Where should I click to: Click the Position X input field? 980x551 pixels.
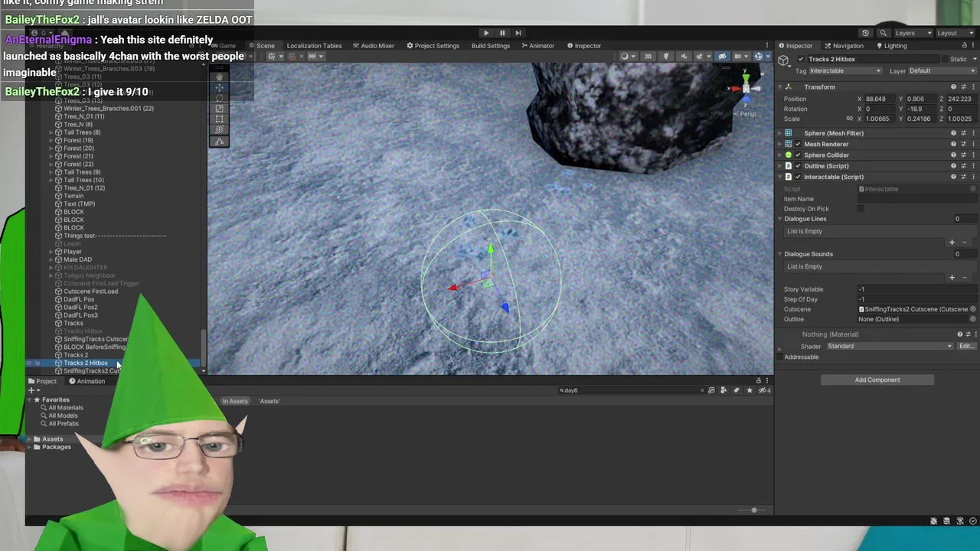click(882, 99)
